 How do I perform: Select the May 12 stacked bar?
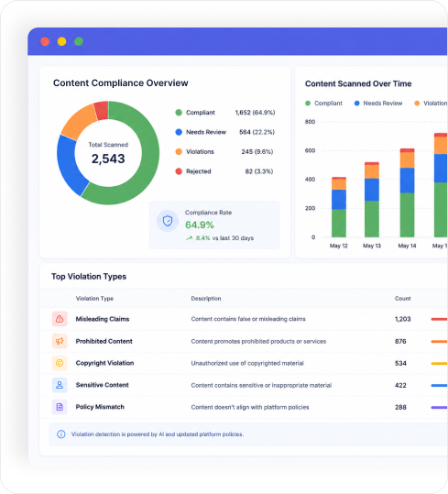point(339,207)
